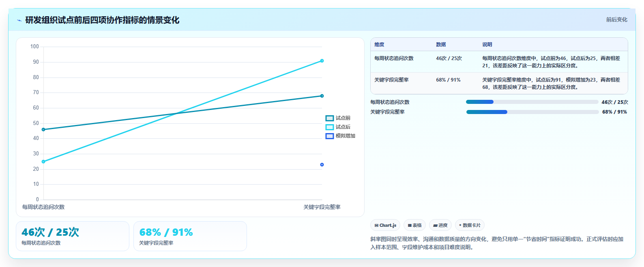Toggle the 试点后 legend item
The height and width of the screenshot is (267, 644).
(338, 127)
